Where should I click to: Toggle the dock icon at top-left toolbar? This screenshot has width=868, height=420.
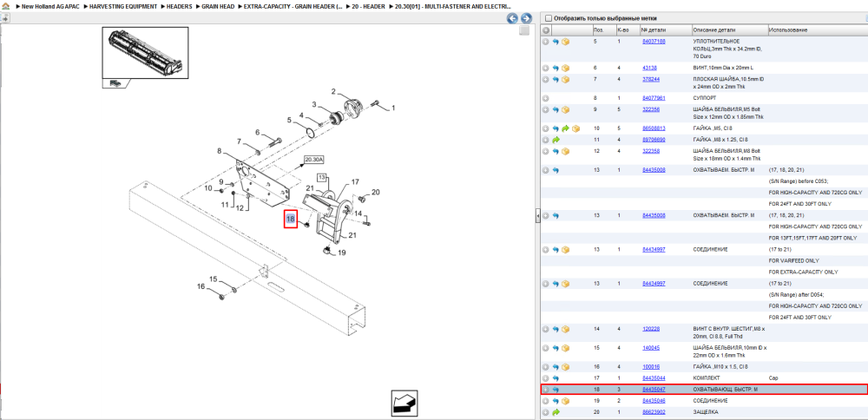click(4, 18)
